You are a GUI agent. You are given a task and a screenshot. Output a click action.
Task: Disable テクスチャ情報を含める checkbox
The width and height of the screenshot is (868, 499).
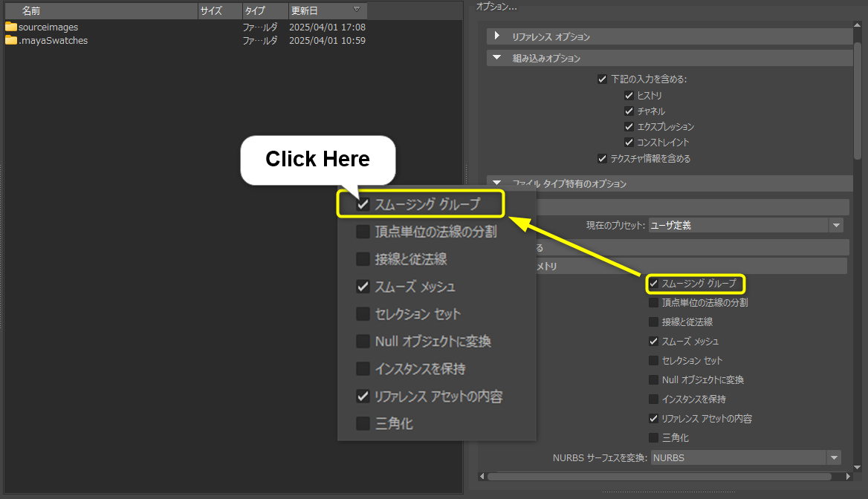pyautogui.click(x=602, y=158)
